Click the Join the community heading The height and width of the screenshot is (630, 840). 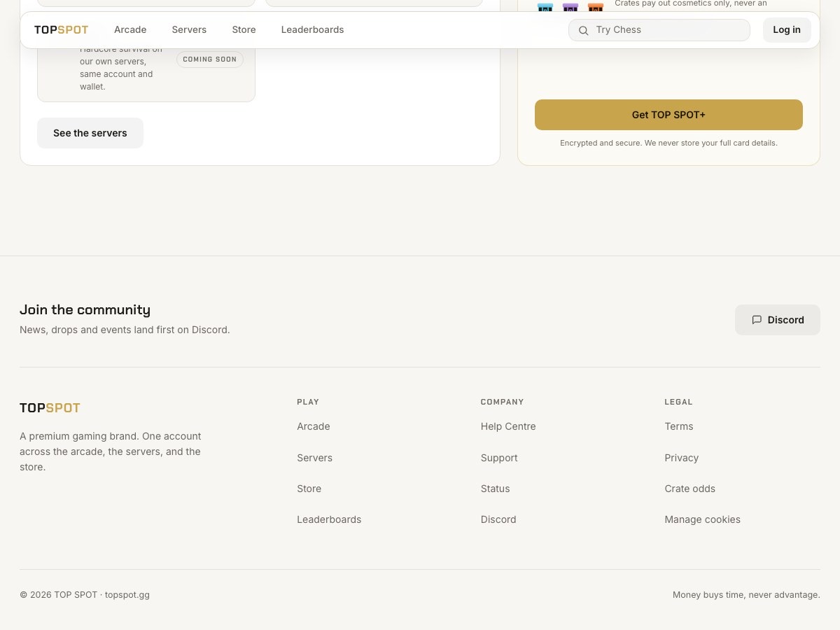(85, 309)
